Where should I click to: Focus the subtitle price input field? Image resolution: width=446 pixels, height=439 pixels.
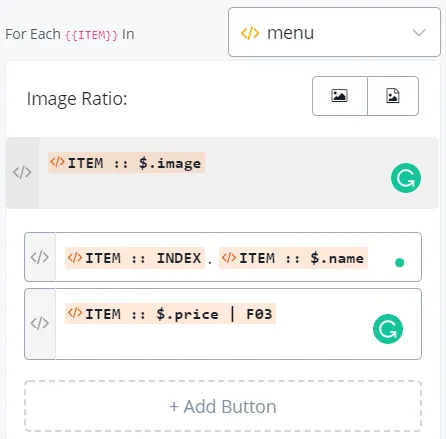pos(238,324)
